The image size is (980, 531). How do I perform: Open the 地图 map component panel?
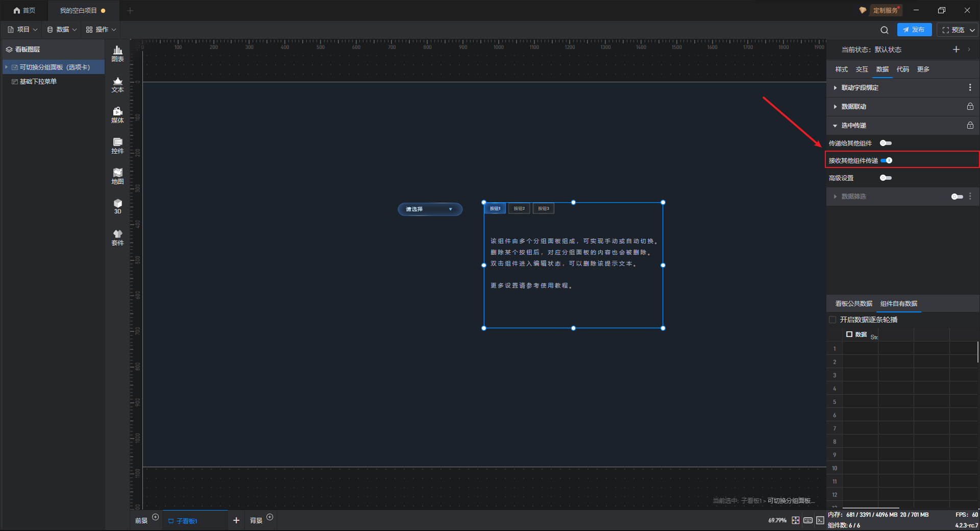point(117,176)
